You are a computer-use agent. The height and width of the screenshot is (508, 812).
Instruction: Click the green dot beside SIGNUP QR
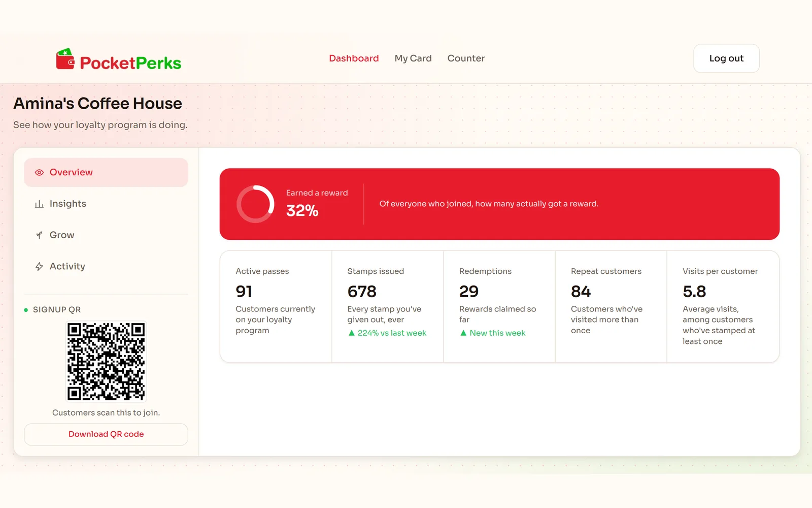(26, 310)
